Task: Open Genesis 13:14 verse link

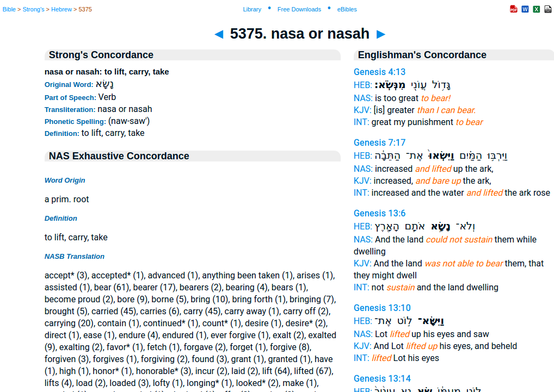Action: point(382,378)
